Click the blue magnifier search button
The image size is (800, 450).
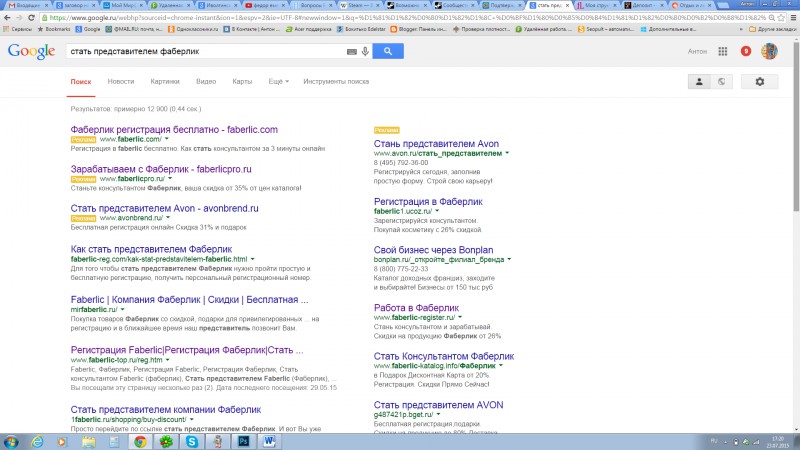[388, 51]
